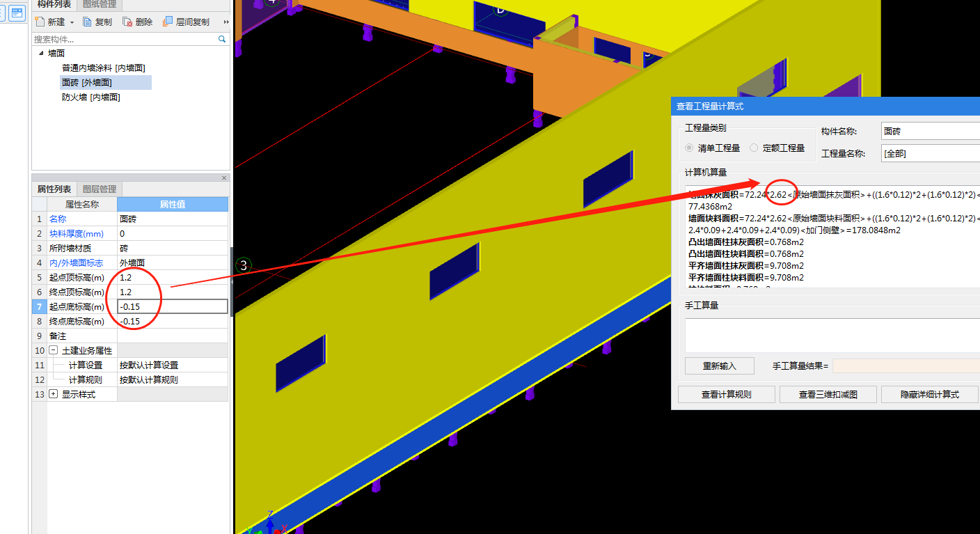Click the 删除 delete component button
Image resolution: width=980 pixels, height=534 pixels.
(138, 22)
